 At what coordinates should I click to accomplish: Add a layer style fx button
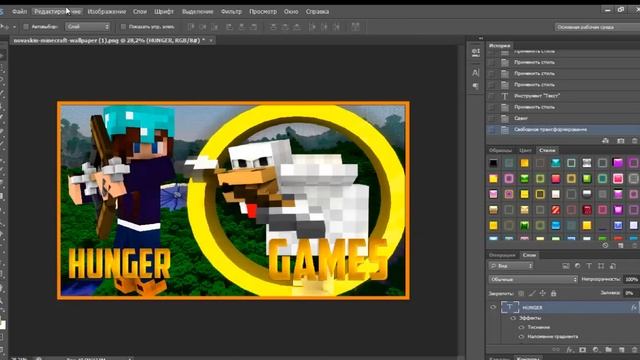(569, 350)
